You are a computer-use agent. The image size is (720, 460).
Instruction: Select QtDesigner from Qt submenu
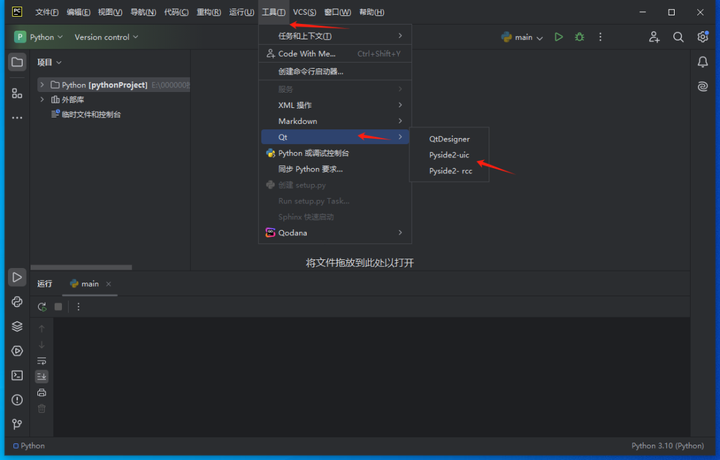pos(449,139)
